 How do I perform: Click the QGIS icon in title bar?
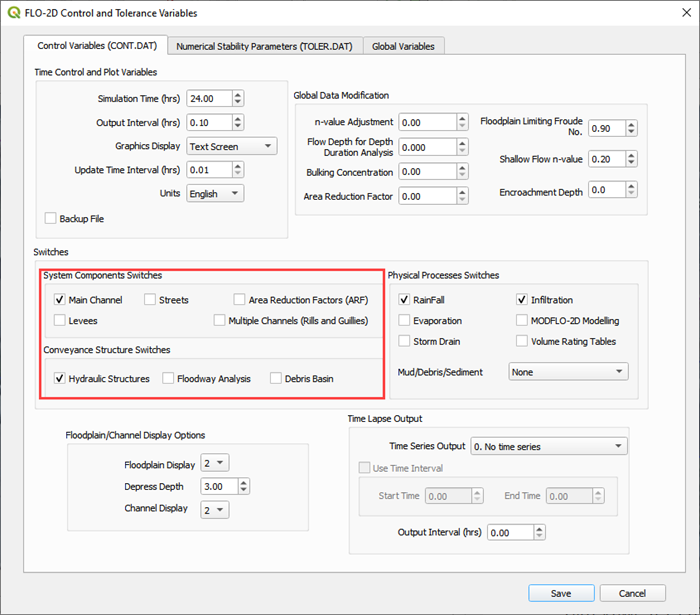click(14, 13)
